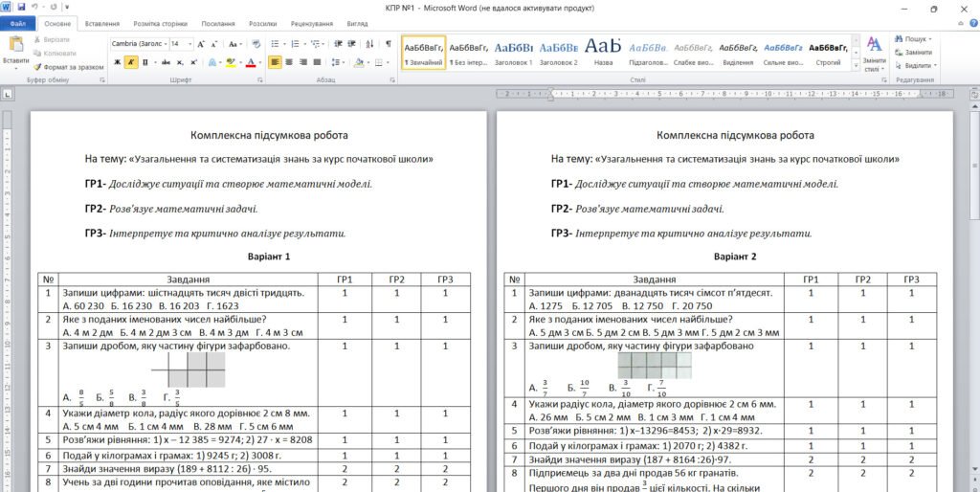
Task: Toggle bold (Ж) formatting
Action: pyautogui.click(x=117, y=62)
